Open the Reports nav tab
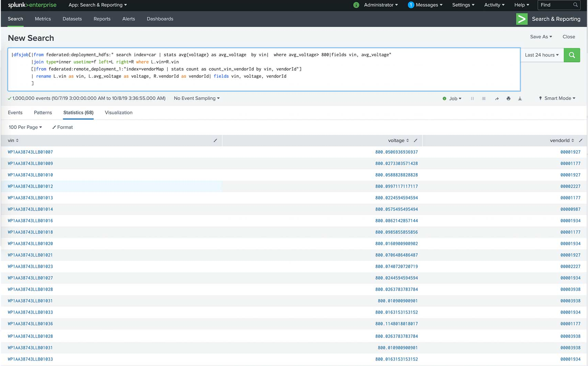Viewport: 588px width, 366px height. 102,19
